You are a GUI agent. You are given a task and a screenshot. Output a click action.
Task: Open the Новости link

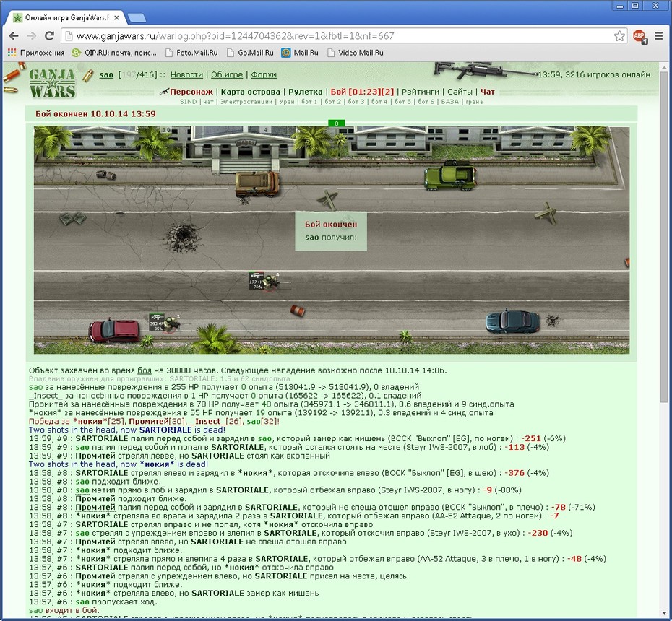click(186, 75)
